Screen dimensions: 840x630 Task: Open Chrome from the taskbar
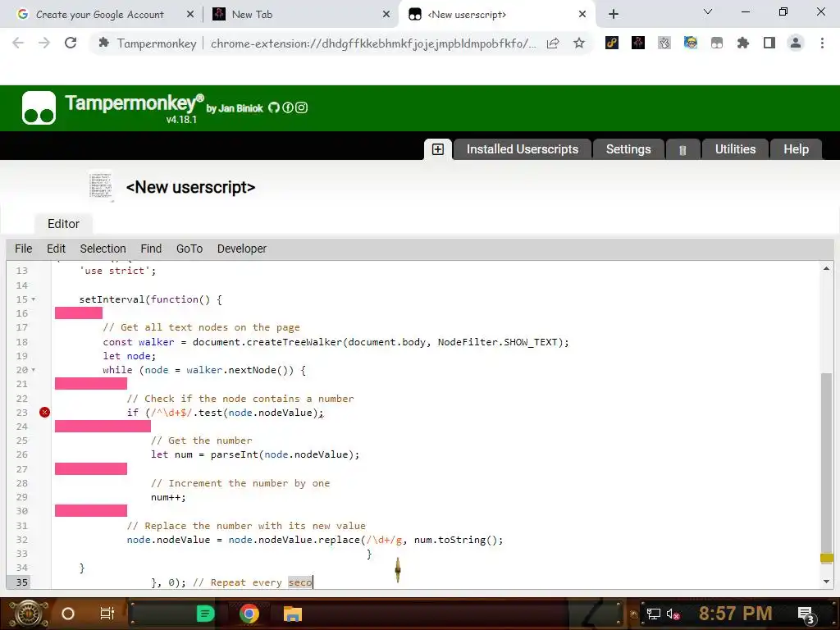click(x=249, y=614)
